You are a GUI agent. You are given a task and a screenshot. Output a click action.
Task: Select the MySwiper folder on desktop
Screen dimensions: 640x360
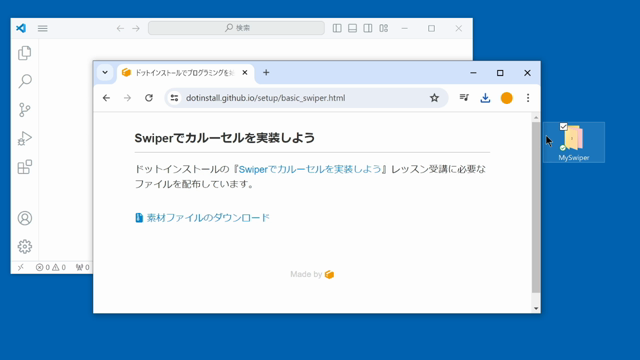(573, 142)
